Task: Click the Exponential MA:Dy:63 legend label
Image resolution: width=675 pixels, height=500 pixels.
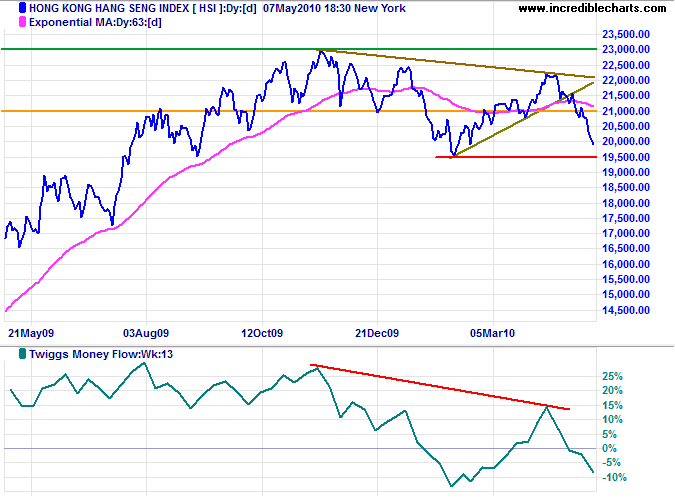Action: (x=95, y=22)
